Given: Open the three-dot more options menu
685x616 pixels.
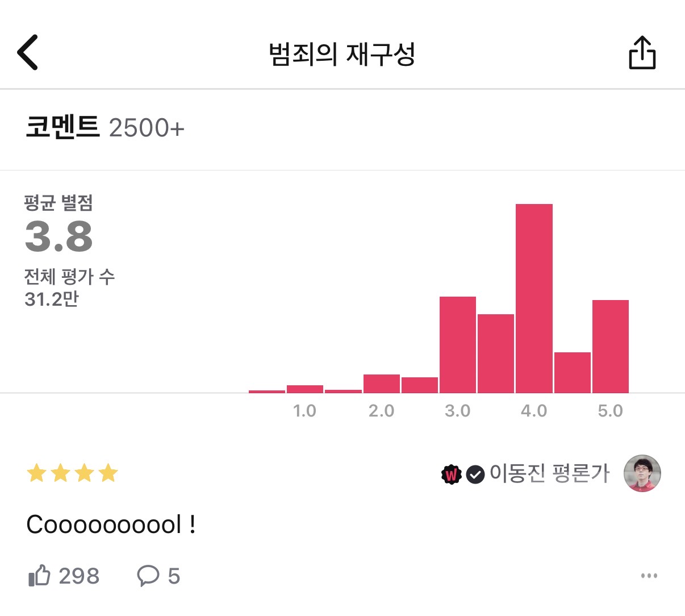Looking at the screenshot, I should tap(649, 576).
